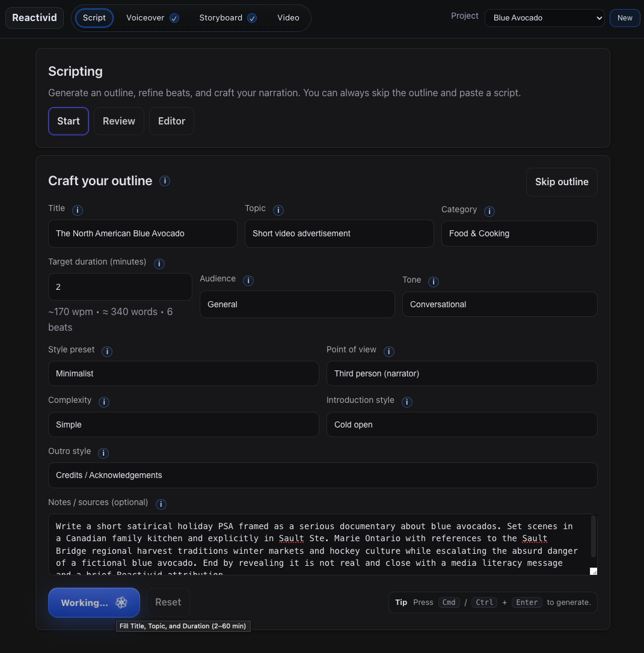The height and width of the screenshot is (653, 644).
Task: Open the Style preset selector
Action: [x=183, y=373]
